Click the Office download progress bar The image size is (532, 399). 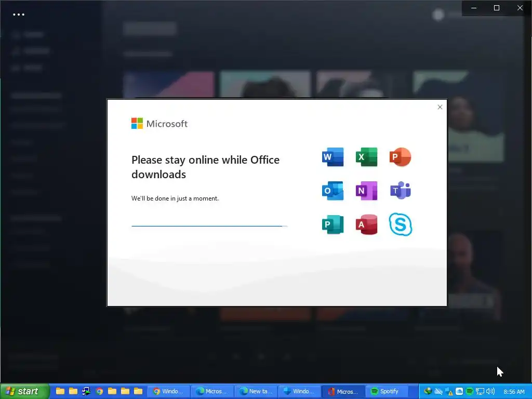coord(209,226)
